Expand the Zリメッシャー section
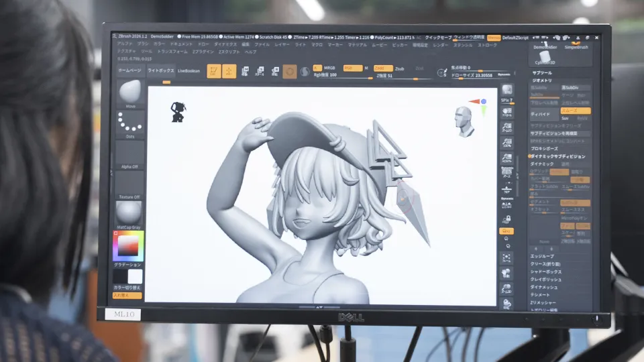 543,302
